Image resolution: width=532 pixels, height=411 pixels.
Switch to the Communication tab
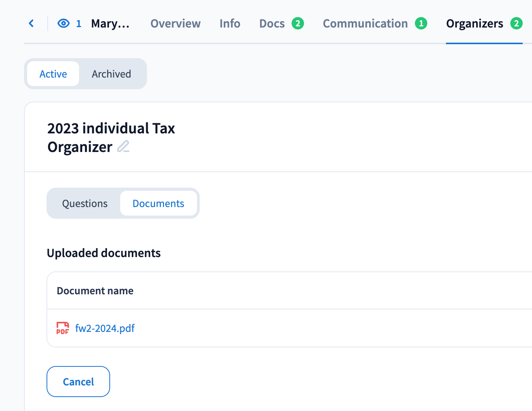point(365,24)
